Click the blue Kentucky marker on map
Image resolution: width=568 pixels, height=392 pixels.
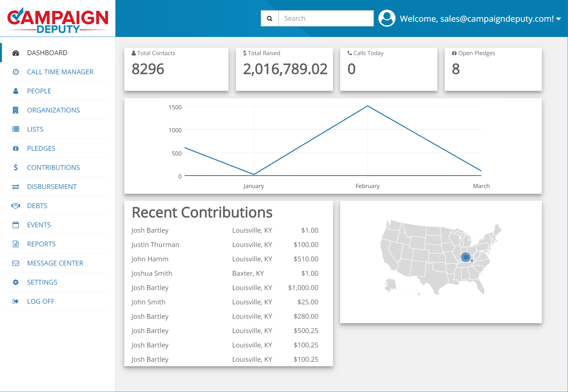pyautogui.click(x=466, y=257)
